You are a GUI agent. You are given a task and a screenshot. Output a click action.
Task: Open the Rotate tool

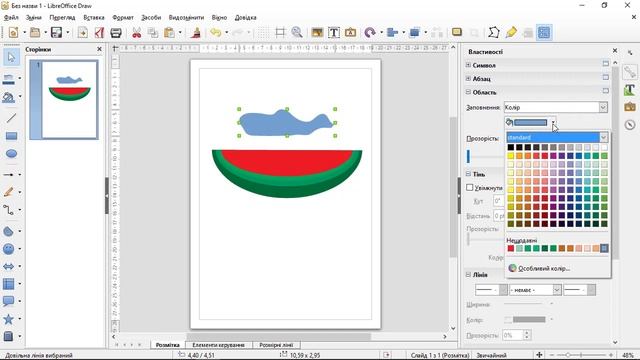tap(370, 33)
